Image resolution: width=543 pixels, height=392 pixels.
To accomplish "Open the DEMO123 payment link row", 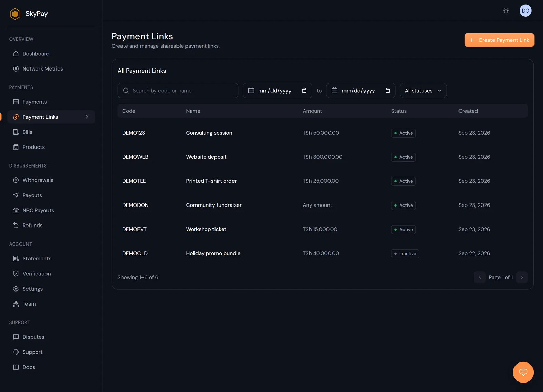I will pos(323,133).
